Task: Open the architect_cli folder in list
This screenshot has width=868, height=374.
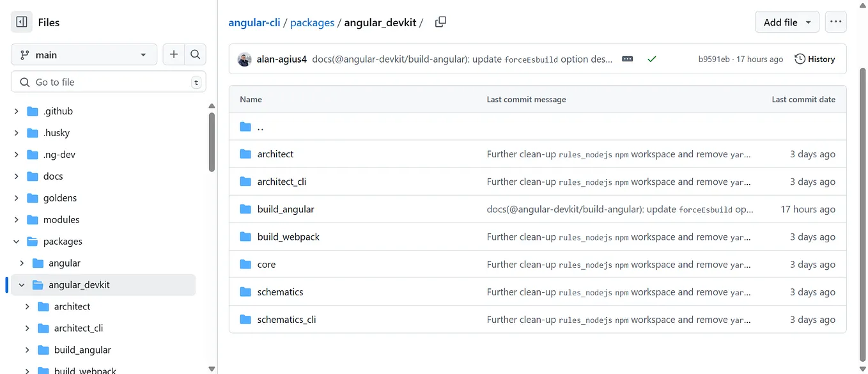Action: coord(282,182)
